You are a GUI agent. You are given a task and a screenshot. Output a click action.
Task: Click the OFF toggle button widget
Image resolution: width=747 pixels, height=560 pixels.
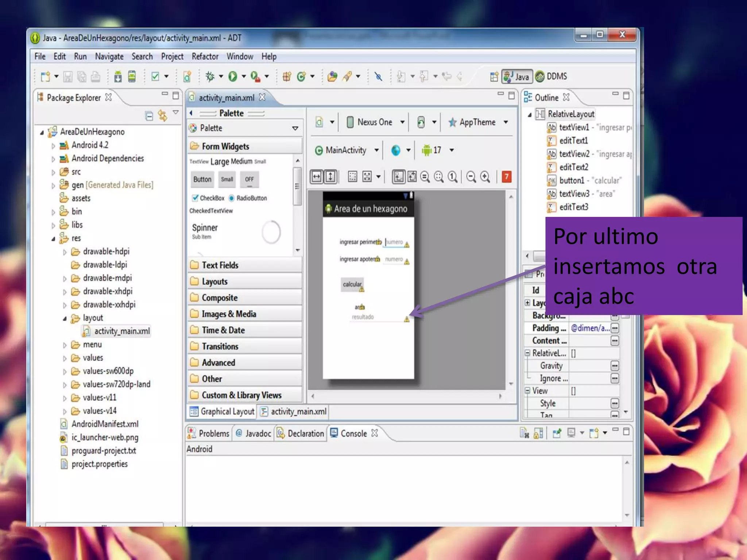(x=249, y=179)
